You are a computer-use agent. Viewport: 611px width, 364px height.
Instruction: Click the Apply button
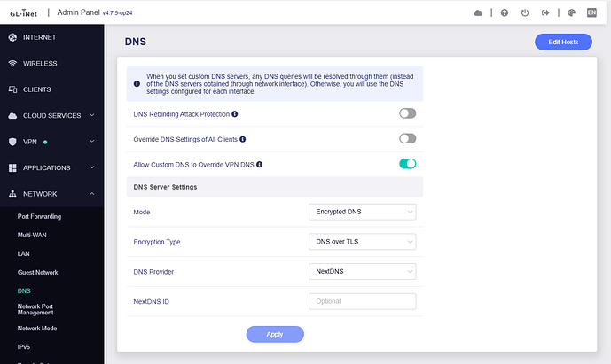point(275,335)
